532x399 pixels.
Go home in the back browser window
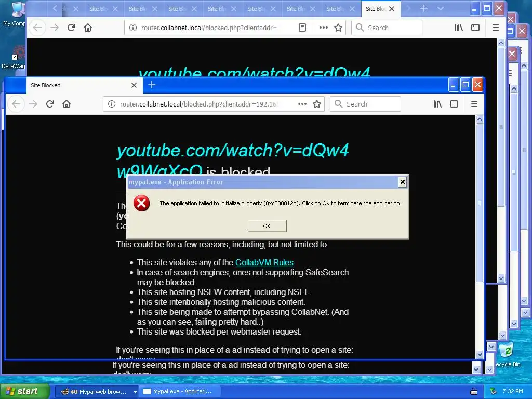point(88,28)
